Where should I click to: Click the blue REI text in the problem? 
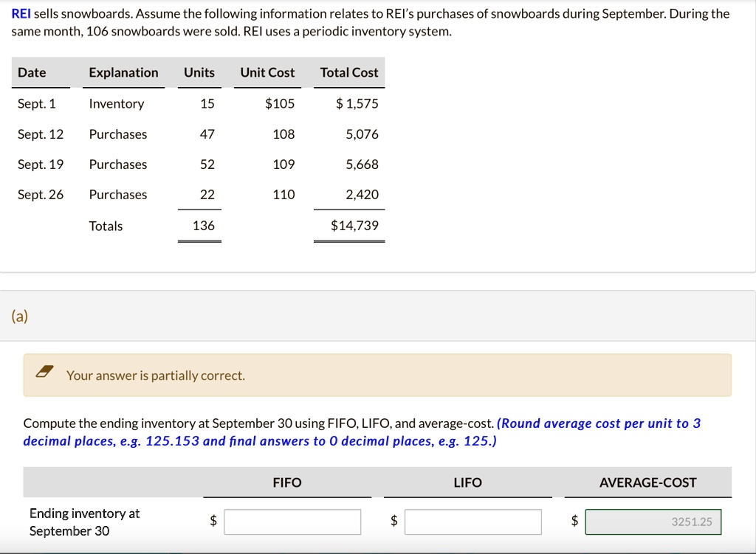coord(21,13)
